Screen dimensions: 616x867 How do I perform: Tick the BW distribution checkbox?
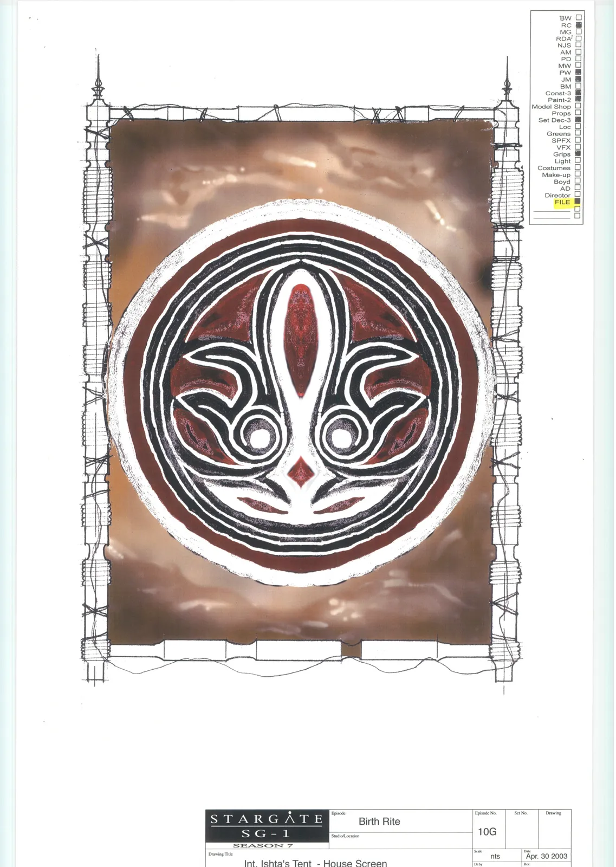[579, 17]
